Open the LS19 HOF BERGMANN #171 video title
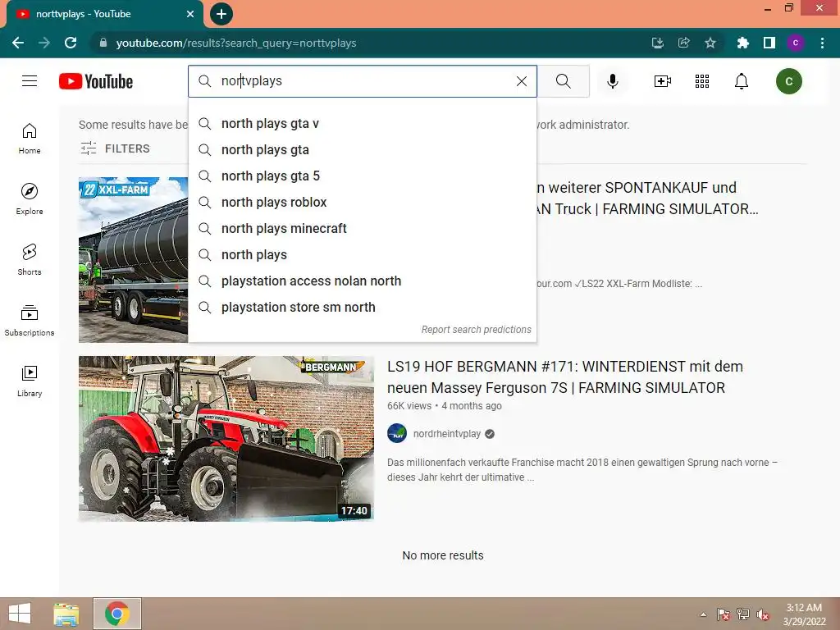The height and width of the screenshot is (630, 840). [564, 377]
